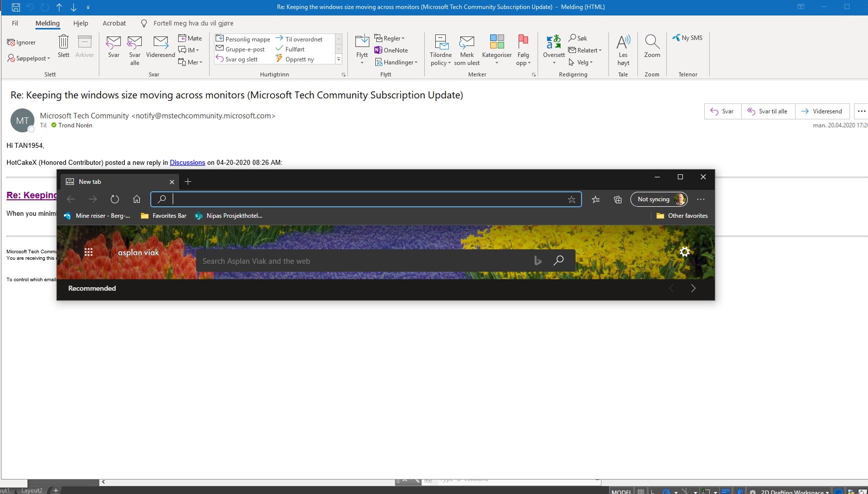The height and width of the screenshot is (494, 868).
Task: Open Other favorites folder in Edge
Action: coord(682,216)
